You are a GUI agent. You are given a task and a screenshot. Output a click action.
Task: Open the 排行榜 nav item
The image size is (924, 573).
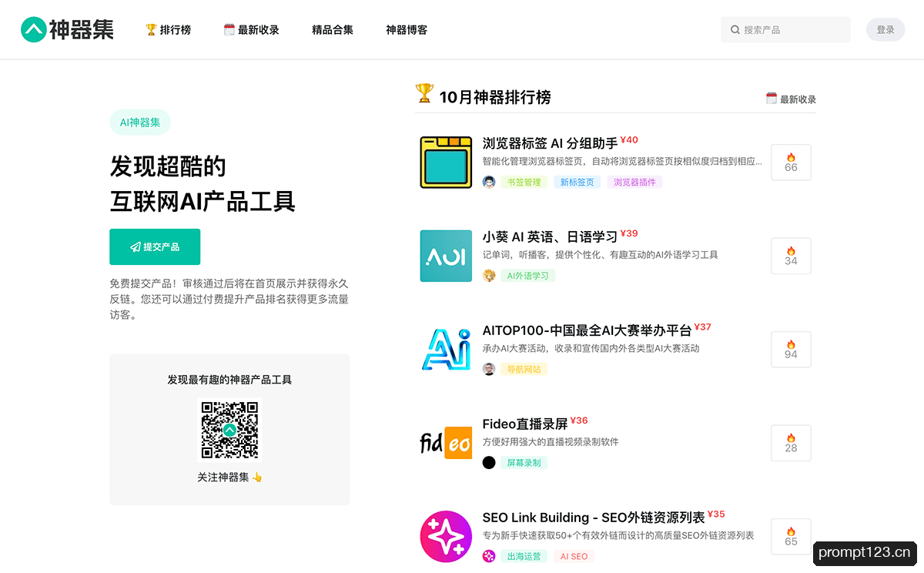[168, 30]
